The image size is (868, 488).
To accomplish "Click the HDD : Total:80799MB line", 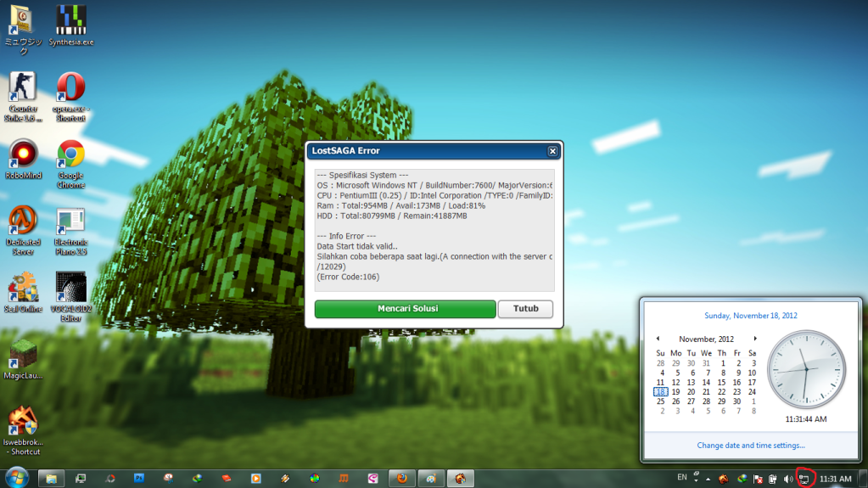I will (x=392, y=216).
